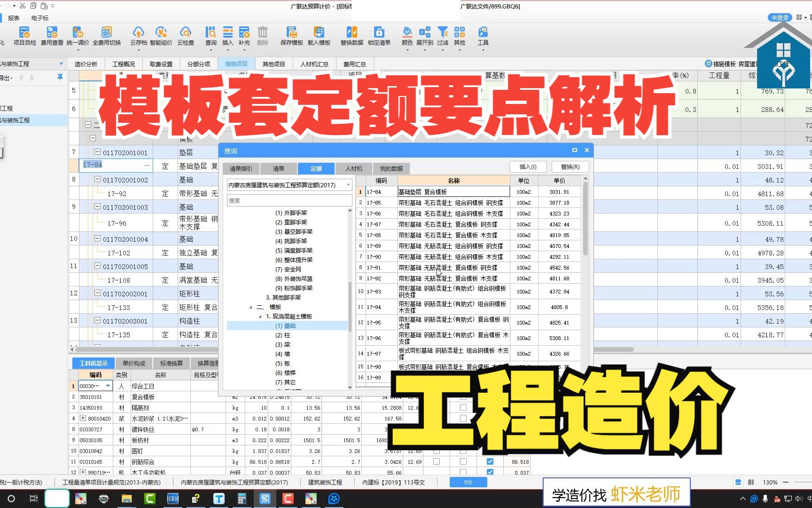Click the 载入模板 icon
This screenshot has height=508, width=812.
[x=319, y=36]
